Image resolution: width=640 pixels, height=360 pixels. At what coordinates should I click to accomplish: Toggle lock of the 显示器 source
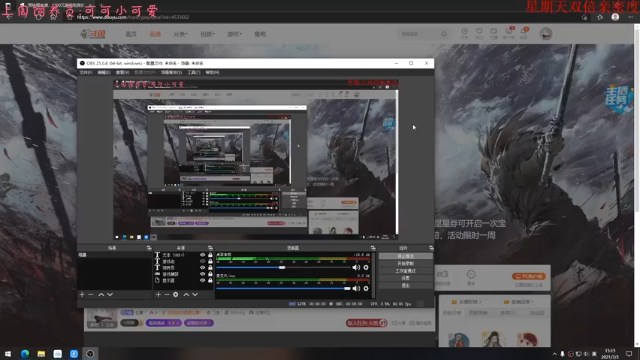pyautogui.click(x=210, y=280)
